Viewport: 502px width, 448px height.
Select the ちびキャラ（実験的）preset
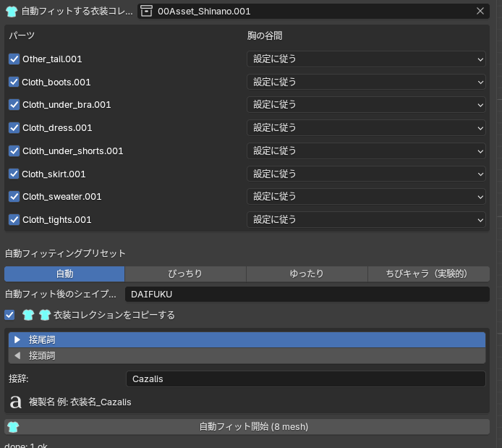(x=429, y=274)
